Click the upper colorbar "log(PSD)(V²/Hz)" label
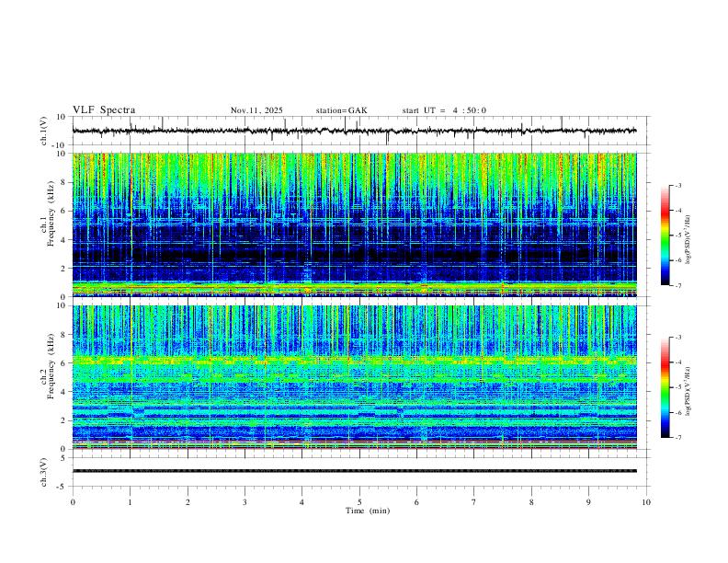Screen dimensions: 728x563 (688, 240)
